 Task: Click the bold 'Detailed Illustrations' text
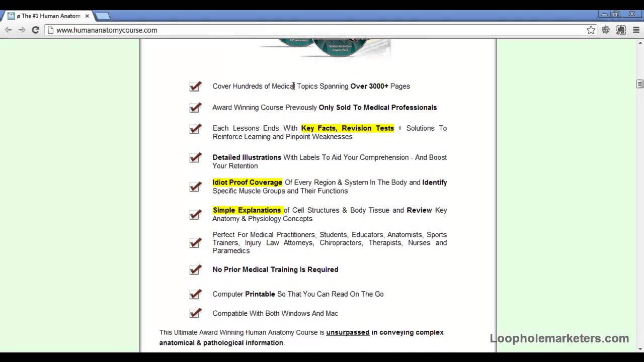(x=247, y=157)
